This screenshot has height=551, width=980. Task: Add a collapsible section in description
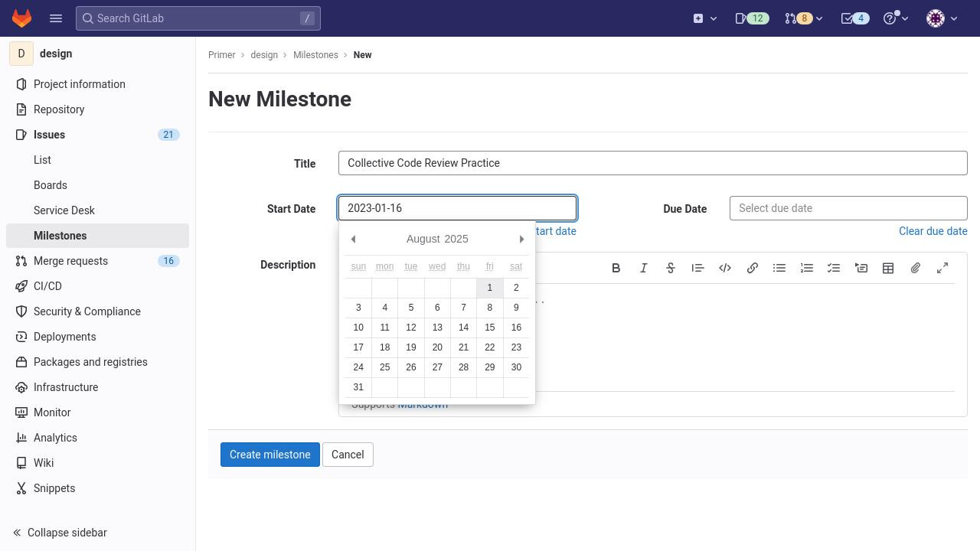pyautogui.click(x=861, y=268)
